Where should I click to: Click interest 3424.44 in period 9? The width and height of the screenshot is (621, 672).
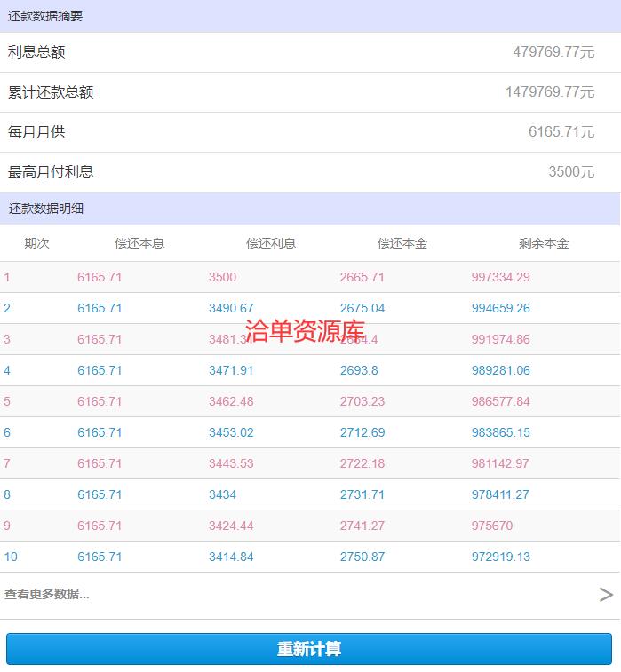click(x=231, y=526)
